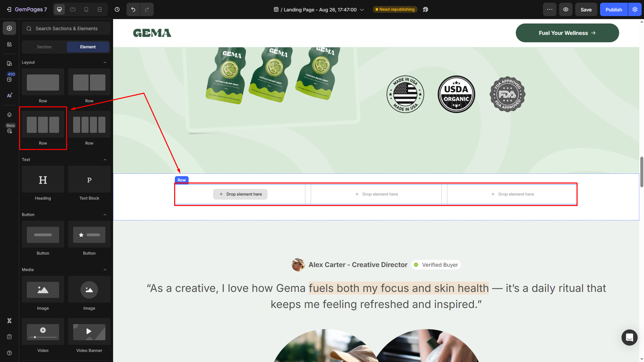Viewport: 644px width, 362px height.
Task: Undo the last change
Action: tap(133, 9)
